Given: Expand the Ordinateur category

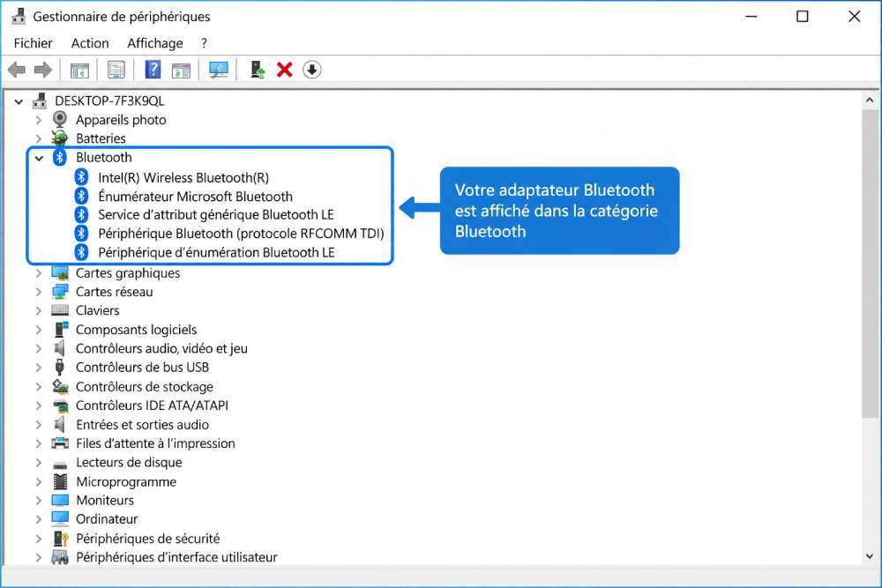Looking at the screenshot, I should [38, 519].
